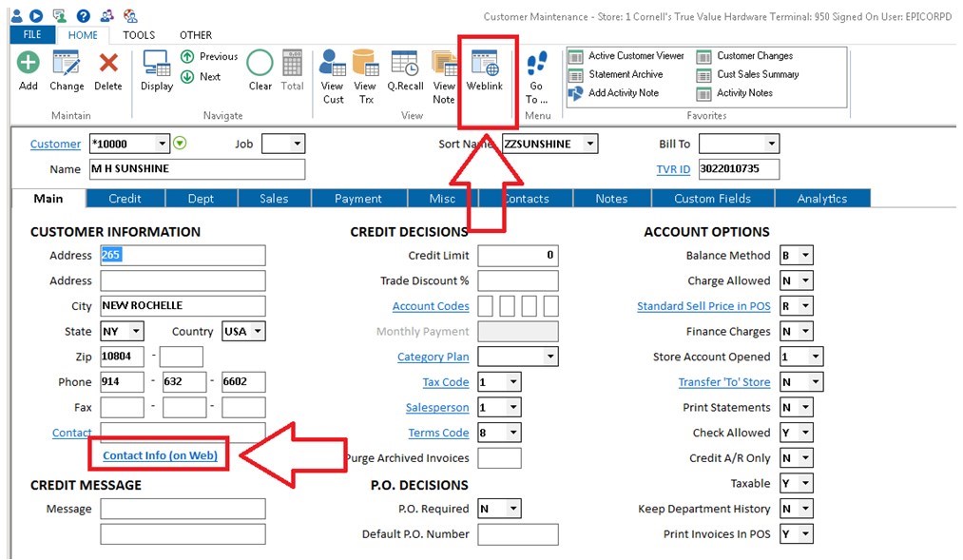Open View Trx from ribbon
The height and width of the screenshot is (560, 963).
coord(365,64)
